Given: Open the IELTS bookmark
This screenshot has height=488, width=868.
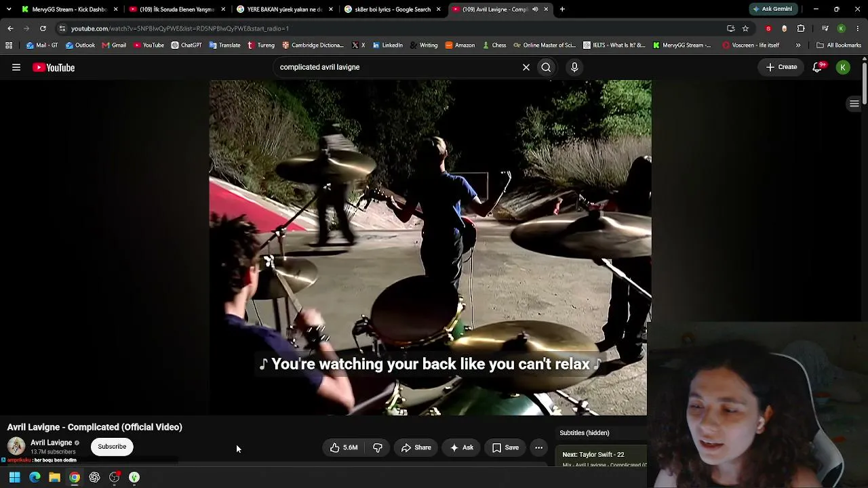Looking at the screenshot, I should point(614,45).
